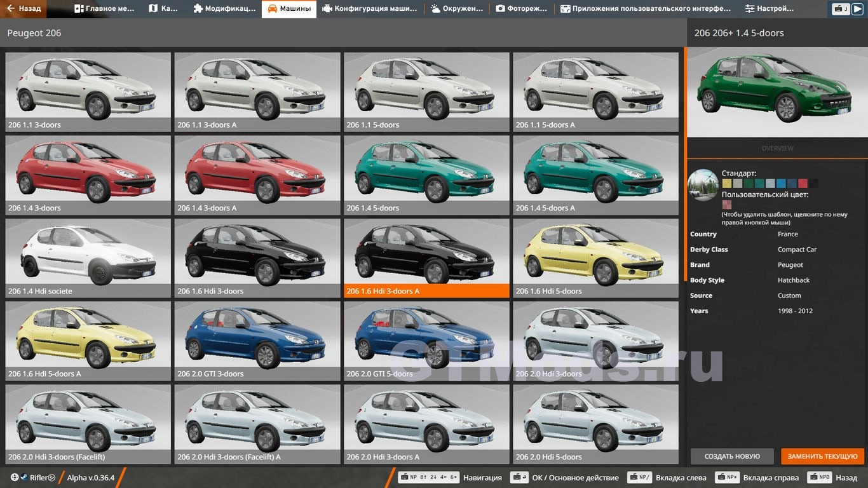868x488 pixels.
Task: Click the round environment preview icon
Action: 703,186
